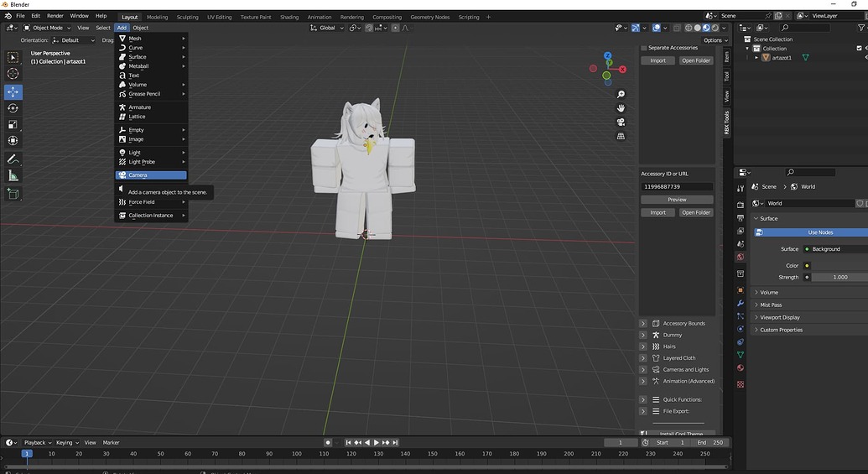This screenshot has height=474, width=868.
Task: Expand the Volume panel in World properties
Action: (x=769, y=292)
